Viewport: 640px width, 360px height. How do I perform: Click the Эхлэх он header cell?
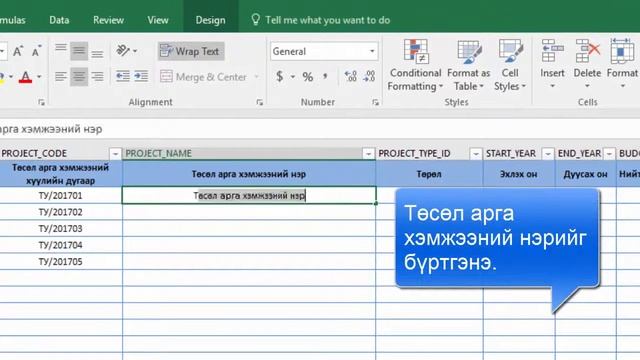point(519,174)
